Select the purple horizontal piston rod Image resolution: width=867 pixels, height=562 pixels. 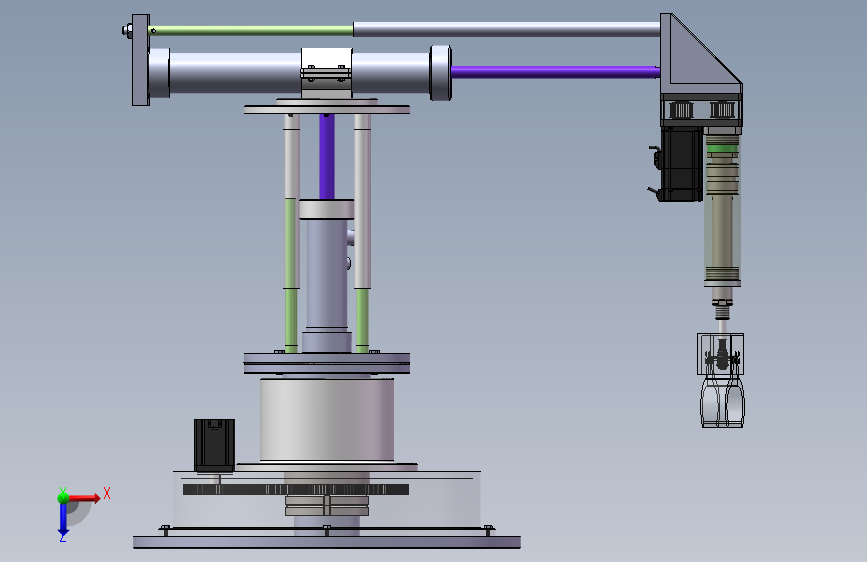pyautogui.click(x=555, y=72)
